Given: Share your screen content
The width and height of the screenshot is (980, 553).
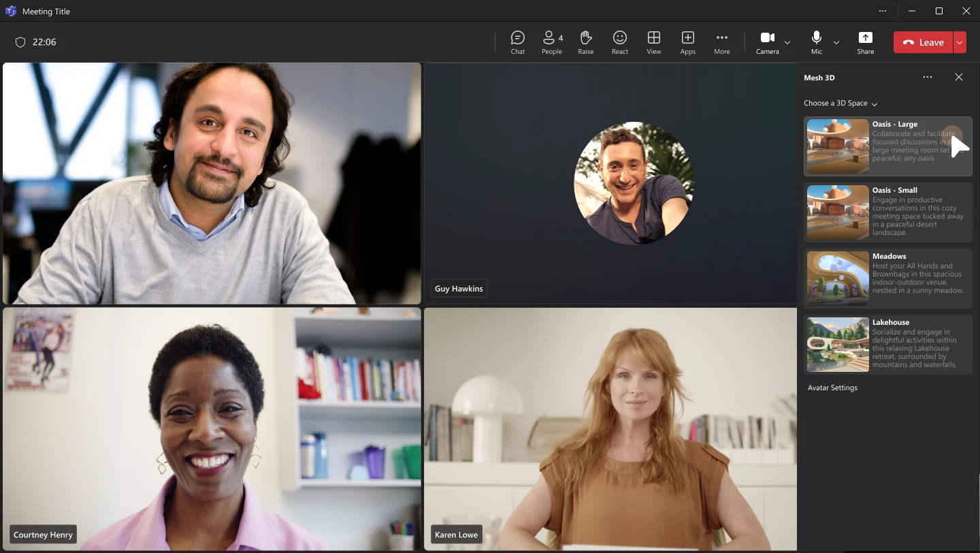Looking at the screenshot, I should click(x=866, y=42).
